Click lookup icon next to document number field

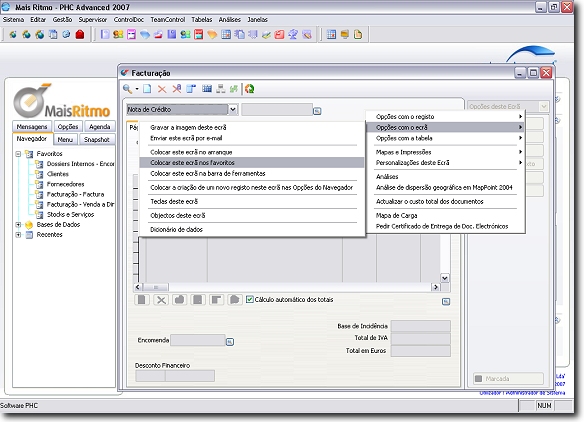pyautogui.click(x=317, y=111)
